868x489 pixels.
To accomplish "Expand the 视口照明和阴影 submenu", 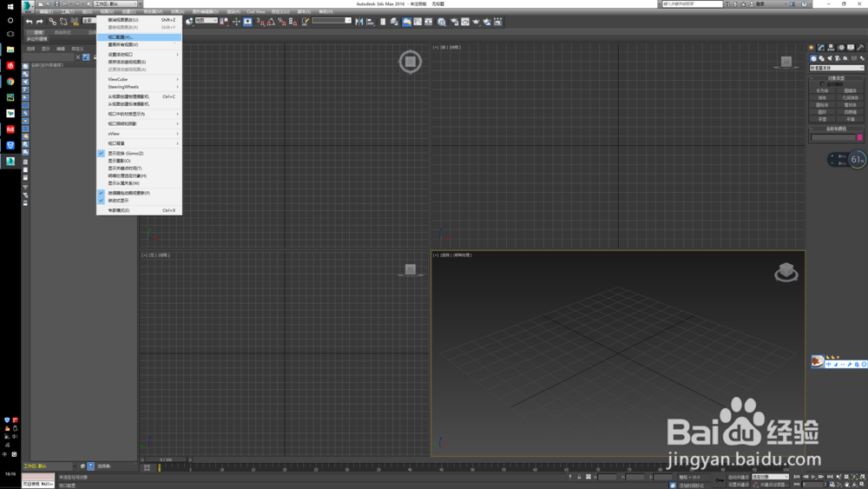I will [x=139, y=124].
